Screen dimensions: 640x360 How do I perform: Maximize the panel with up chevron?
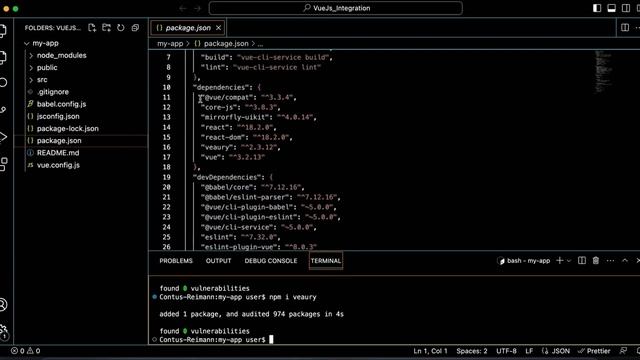coord(625,260)
